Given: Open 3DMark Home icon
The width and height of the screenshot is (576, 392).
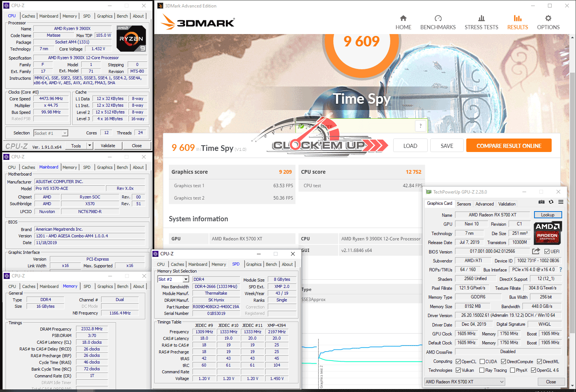Looking at the screenshot, I should [403, 18].
